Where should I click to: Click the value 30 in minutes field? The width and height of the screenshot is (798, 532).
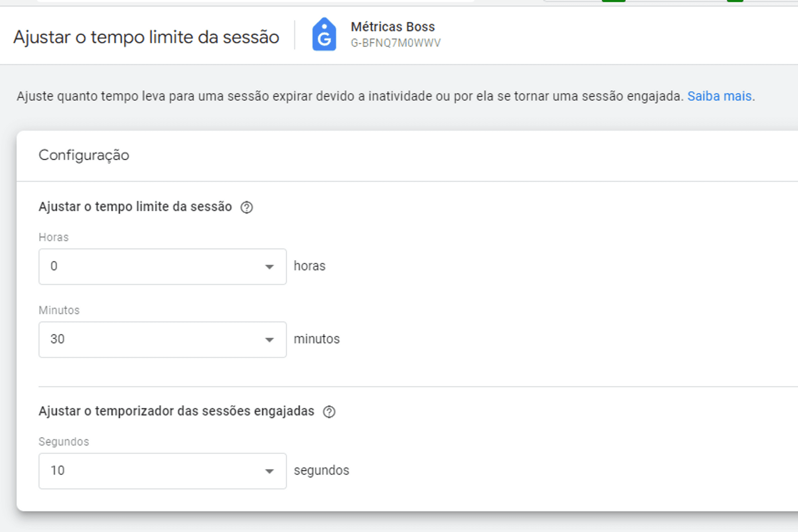click(57, 339)
